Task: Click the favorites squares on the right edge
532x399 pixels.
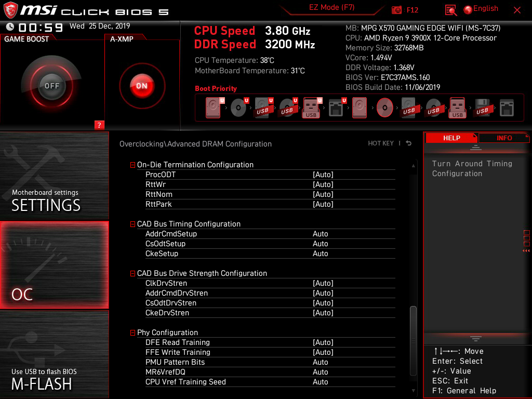Action: point(527,238)
